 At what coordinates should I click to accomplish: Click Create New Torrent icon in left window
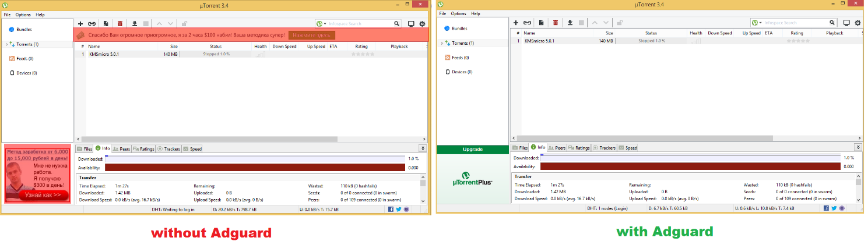[x=106, y=24]
